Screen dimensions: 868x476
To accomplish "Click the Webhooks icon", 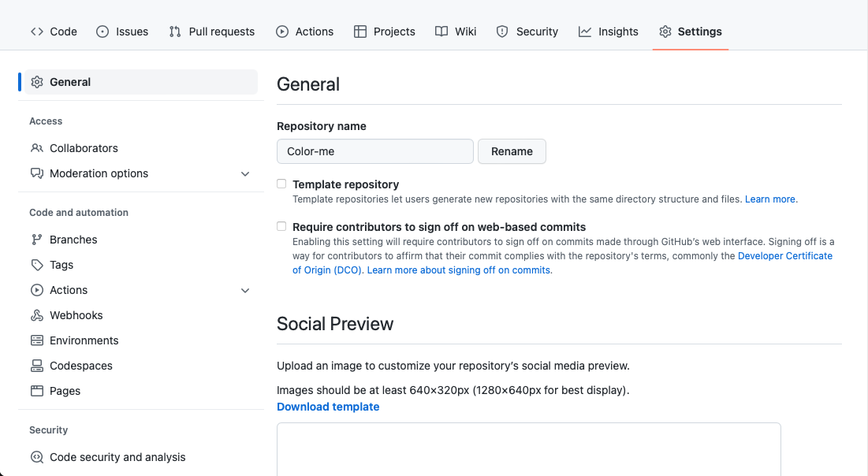I will point(37,315).
